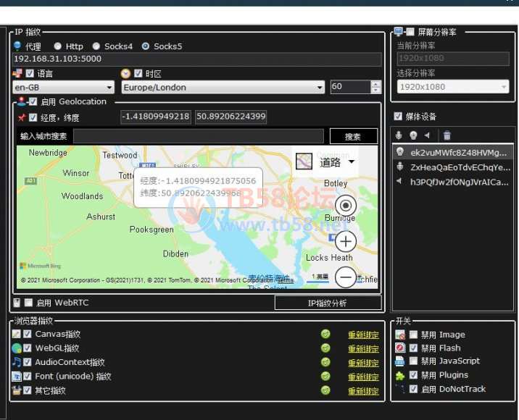Click the trash delete icon in media toolbar
519x420 pixels.
pyautogui.click(x=447, y=135)
